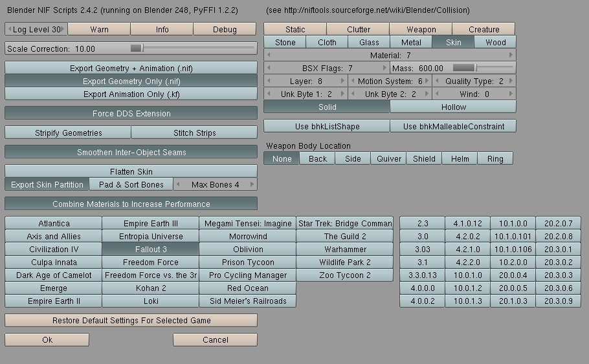Toggle Flatten Skin option
Screen dimensions: 589x364
click(x=131, y=171)
